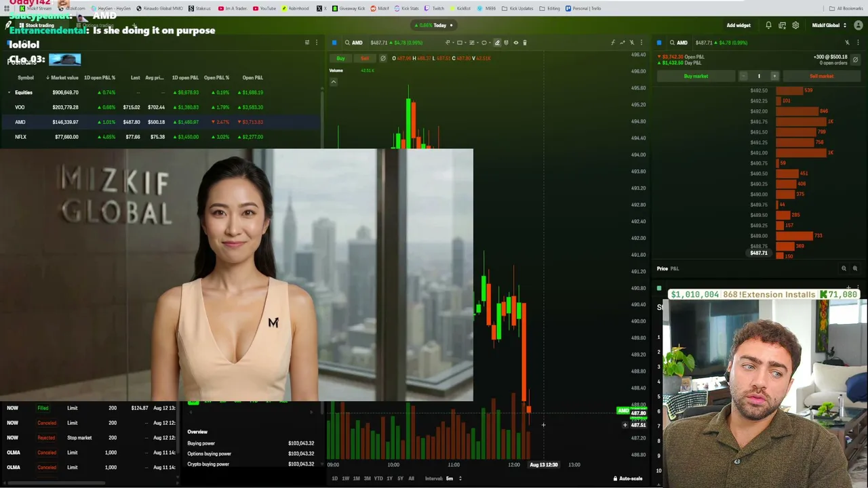Click the ladder zoom in magnifier icon
The height and width of the screenshot is (488, 868).
pyautogui.click(x=855, y=268)
